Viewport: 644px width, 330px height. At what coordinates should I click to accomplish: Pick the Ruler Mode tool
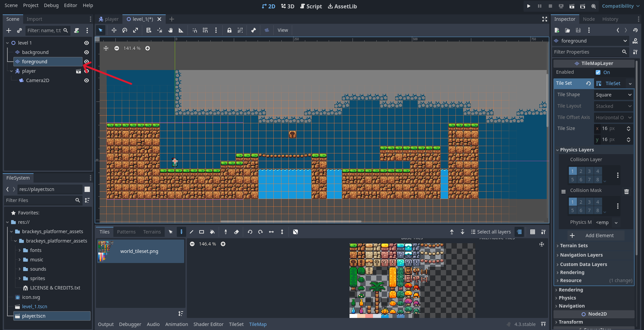pos(181,30)
